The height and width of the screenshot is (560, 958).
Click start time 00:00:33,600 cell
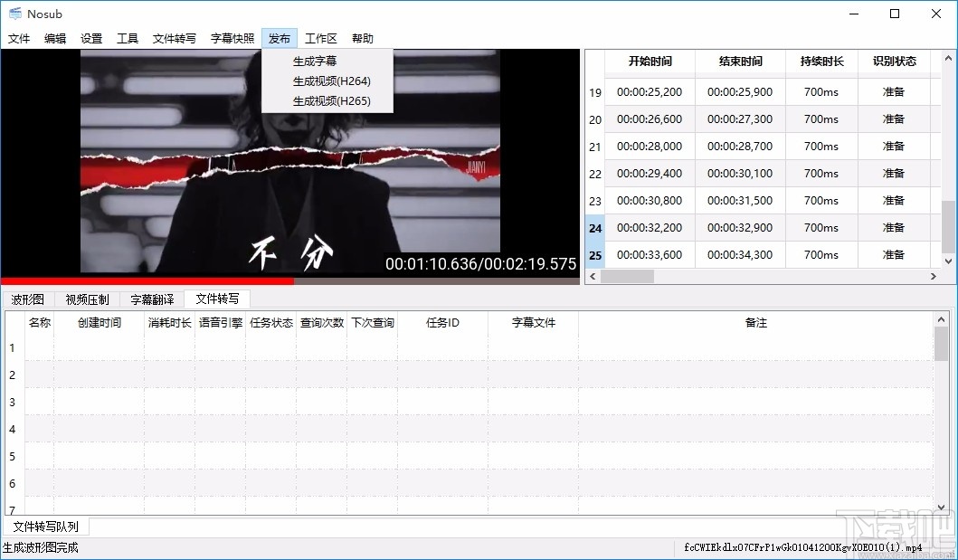pos(650,254)
